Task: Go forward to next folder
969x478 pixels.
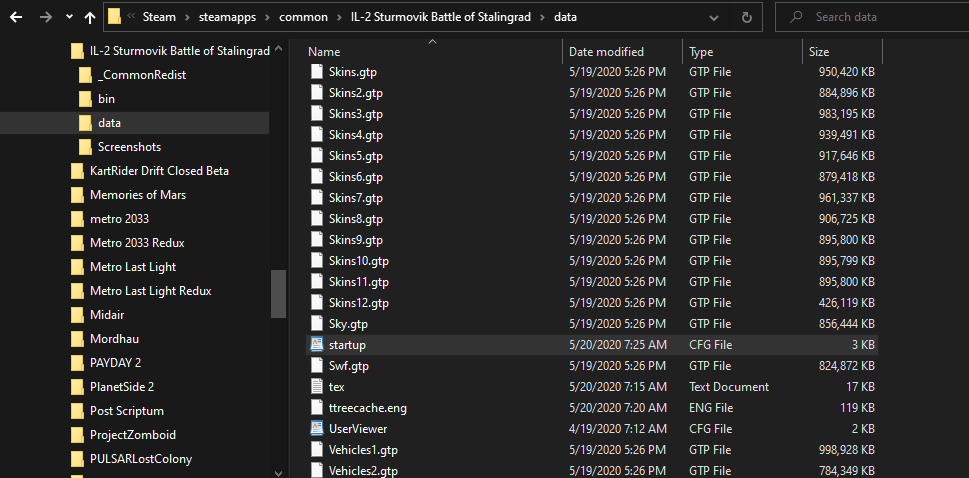Action: point(46,17)
